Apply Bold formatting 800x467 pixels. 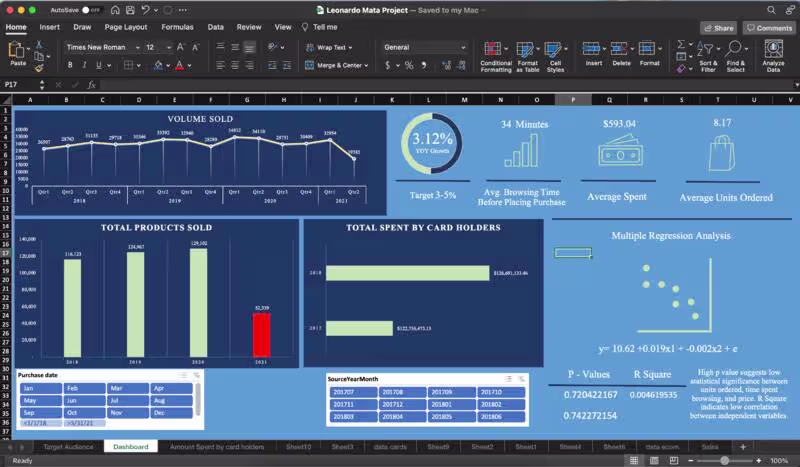click(70, 65)
